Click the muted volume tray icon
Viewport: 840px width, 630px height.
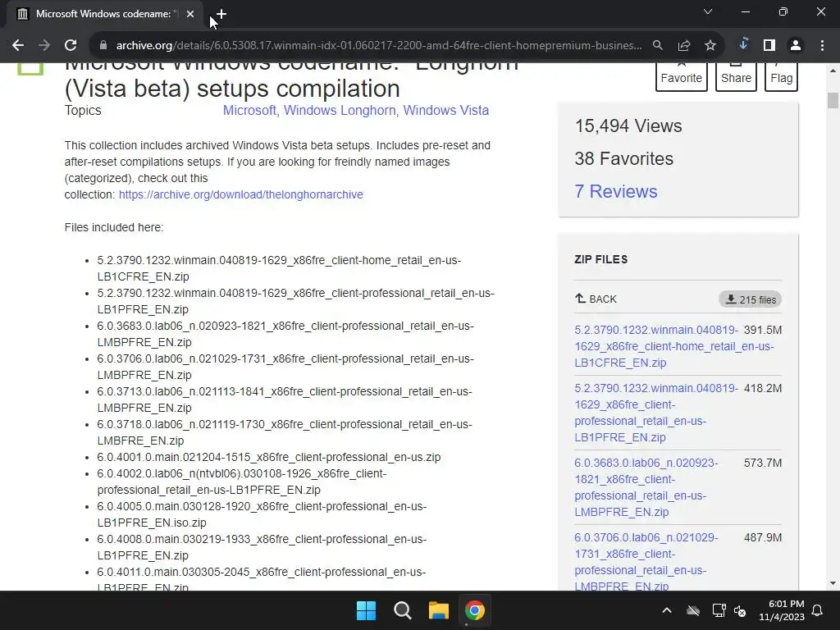tap(741, 610)
